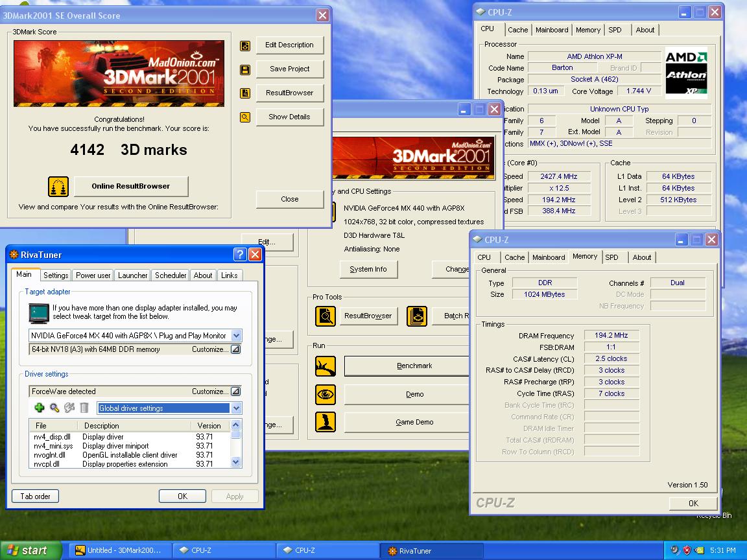
Task: Switch to Settings tab in RivaTuner
Action: 56,275
